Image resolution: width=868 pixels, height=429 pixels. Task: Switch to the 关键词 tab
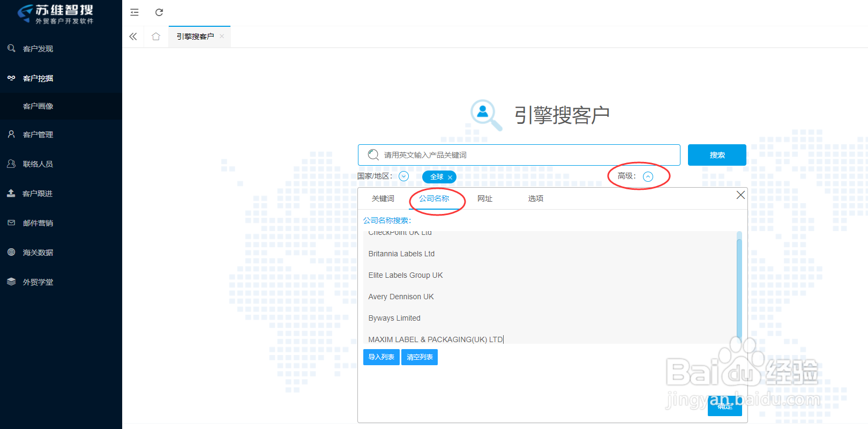[383, 198]
